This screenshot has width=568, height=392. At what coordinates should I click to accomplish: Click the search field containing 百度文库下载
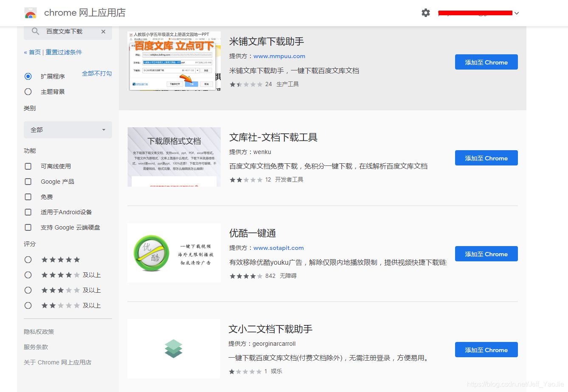tap(68, 32)
